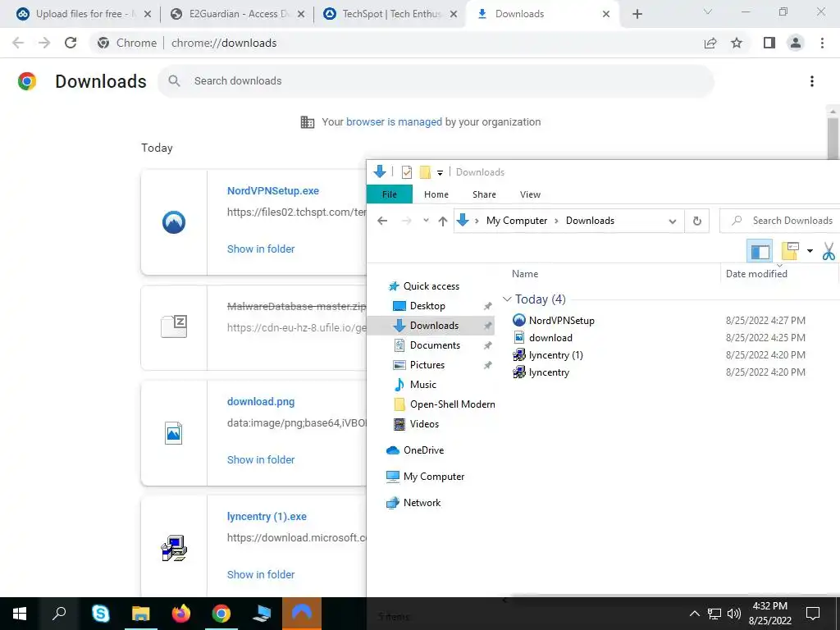Click the NordVPNSetup.exe download file icon
Screen dimensions: 840x630
click(174, 222)
